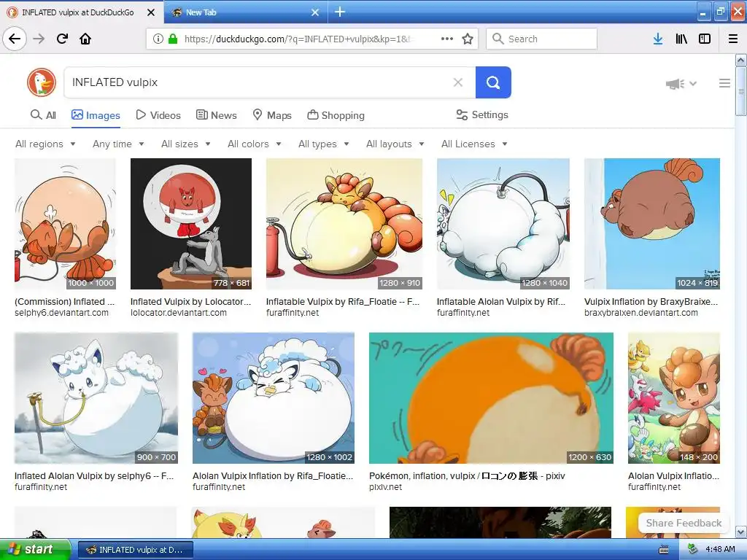Open the 778 × 681 Lolocator thumbnail
Screen dimensions: 747x560
(x=191, y=224)
